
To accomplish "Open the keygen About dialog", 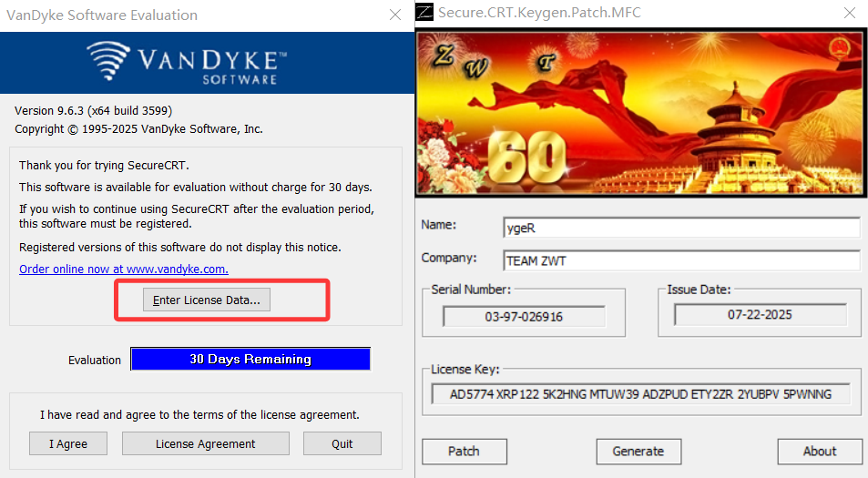I will pyautogui.click(x=820, y=452).
